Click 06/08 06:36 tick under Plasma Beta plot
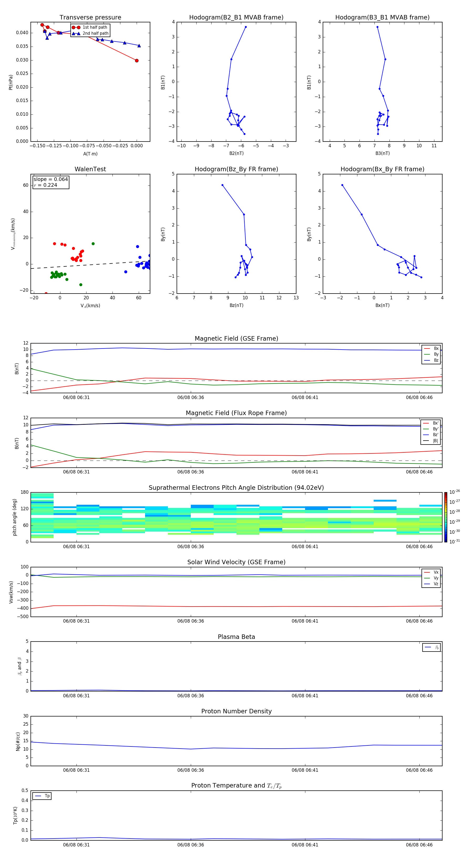The image size is (473, 868). 191,696
